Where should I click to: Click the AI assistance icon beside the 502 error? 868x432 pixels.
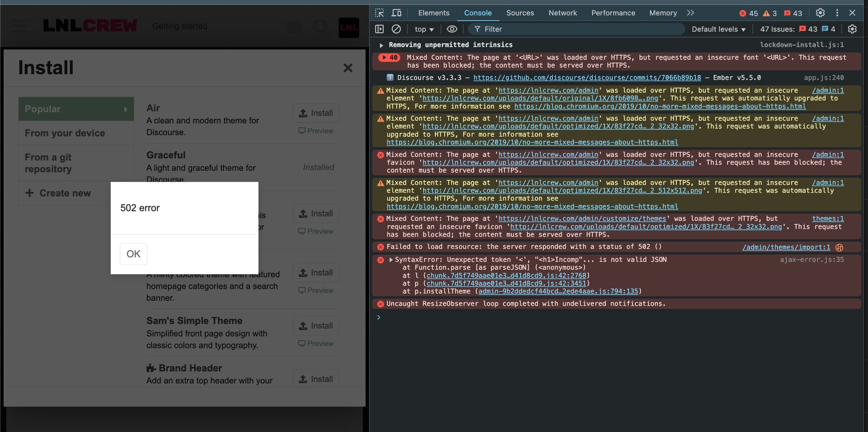pos(840,247)
